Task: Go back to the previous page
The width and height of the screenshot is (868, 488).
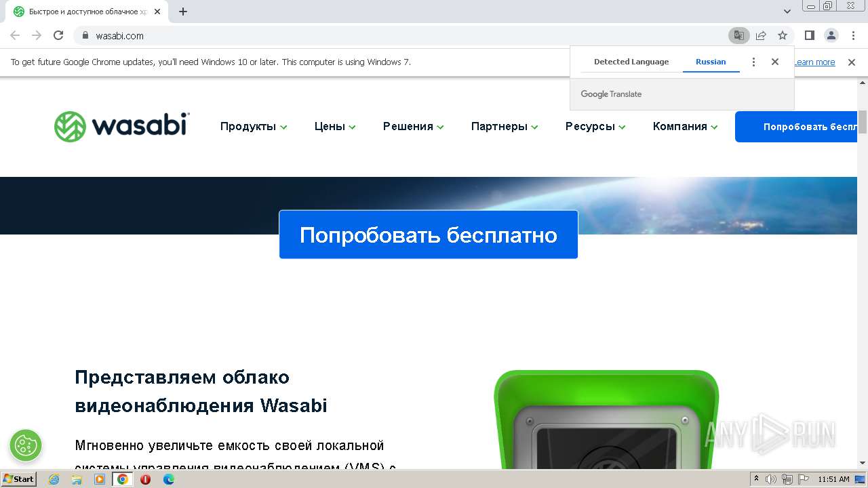Action: 15,35
